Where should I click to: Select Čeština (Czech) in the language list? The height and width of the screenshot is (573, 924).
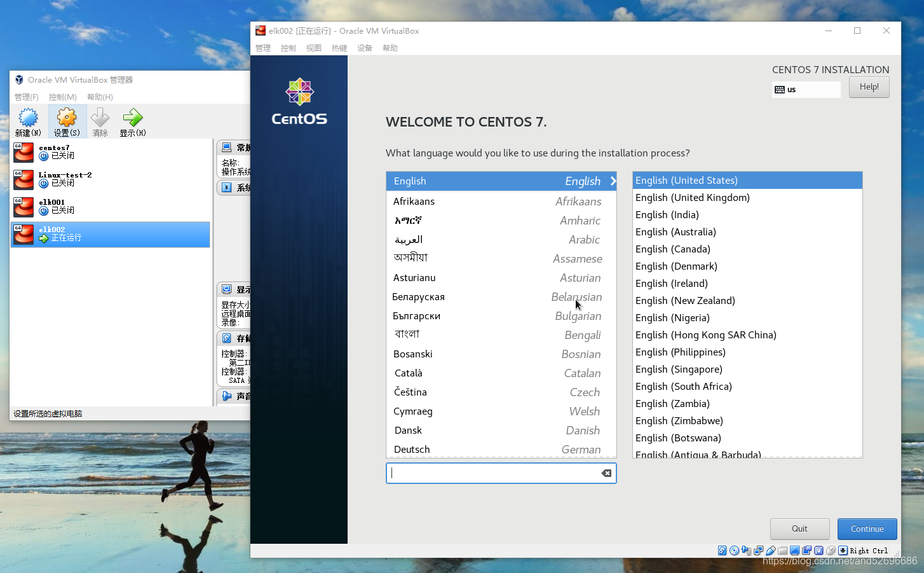tap(501, 392)
